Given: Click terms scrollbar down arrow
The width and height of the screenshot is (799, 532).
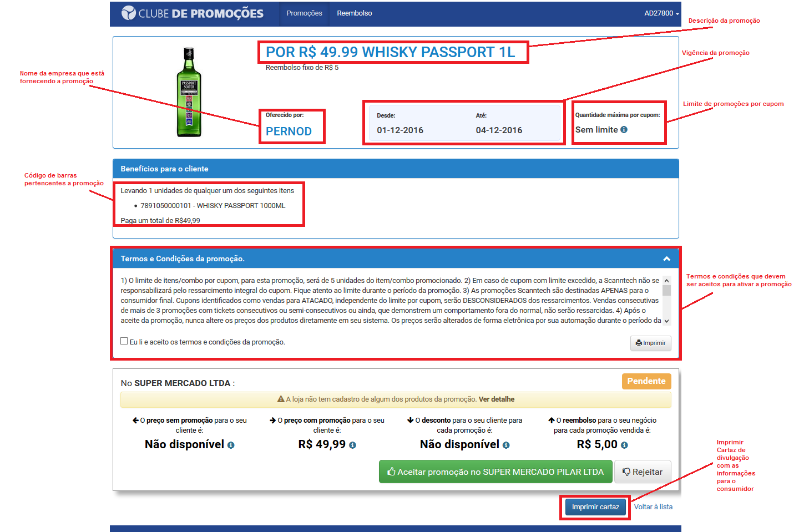Looking at the screenshot, I should pyautogui.click(x=667, y=321).
